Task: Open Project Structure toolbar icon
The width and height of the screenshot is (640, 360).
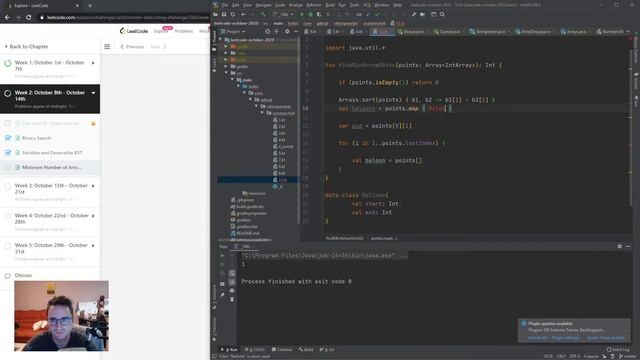Action: (x=422, y=14)
